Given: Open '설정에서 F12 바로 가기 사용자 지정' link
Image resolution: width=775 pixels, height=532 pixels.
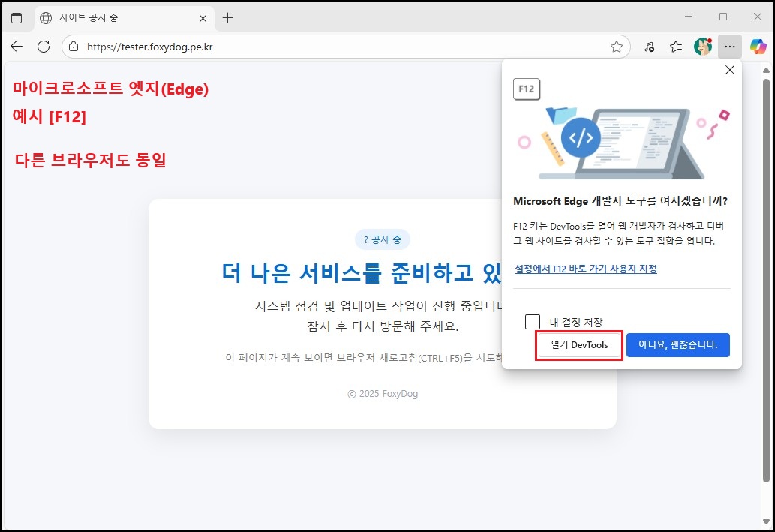Looking at the screenshot, I should pos(586,269).
